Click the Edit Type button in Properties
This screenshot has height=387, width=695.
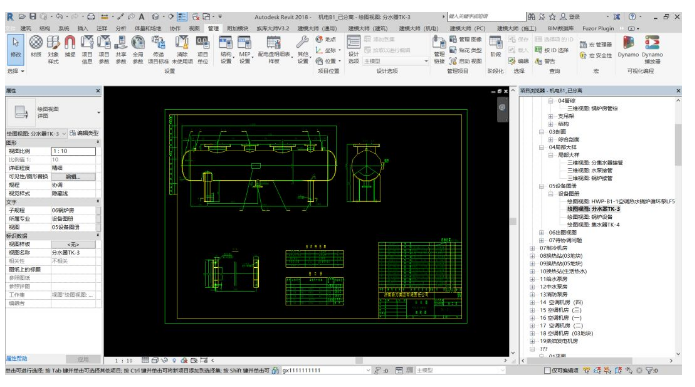[x=84, y=133]
